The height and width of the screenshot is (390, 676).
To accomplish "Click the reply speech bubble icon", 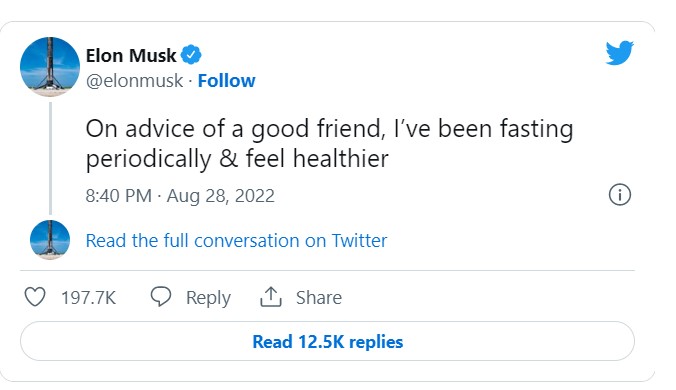I will [x=161, y=297].
